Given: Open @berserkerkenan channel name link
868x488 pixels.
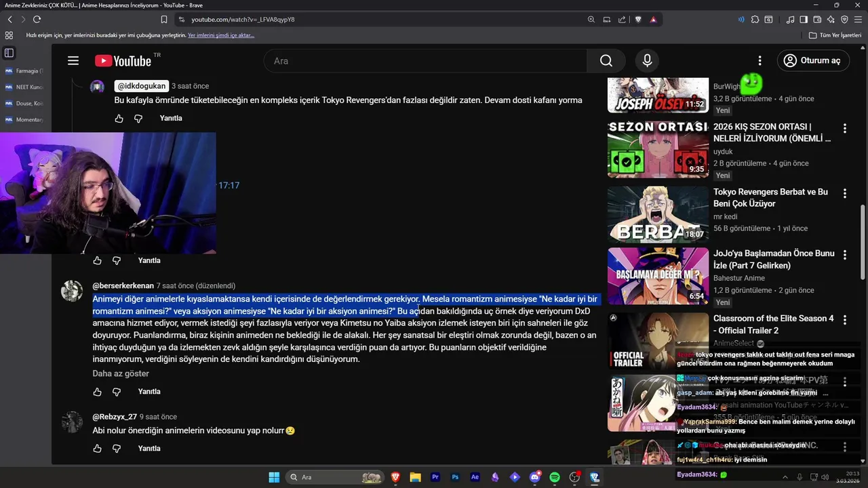Looking at the screenshot, I should pyautogui.click(x=123, y=286).
